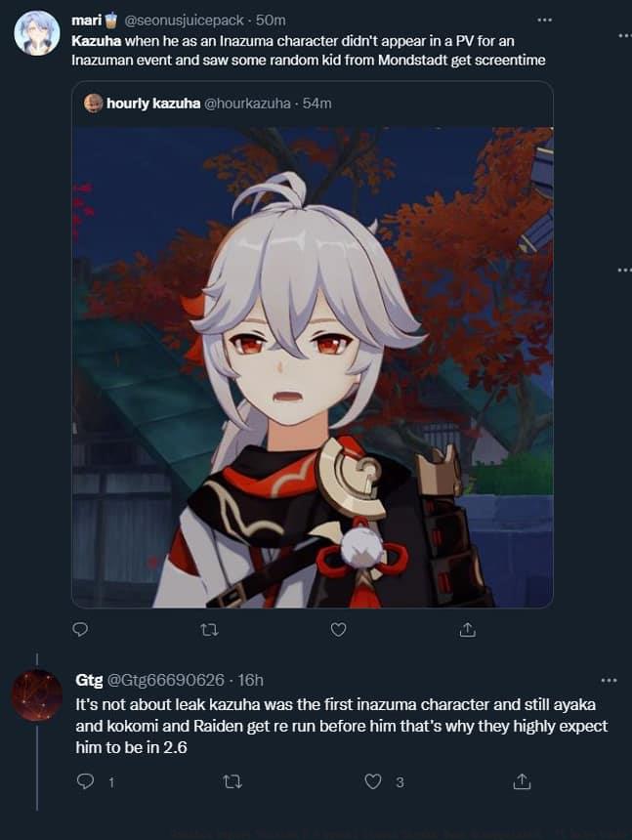Share mari's tweet via the share icon

(x=468, y=629)
